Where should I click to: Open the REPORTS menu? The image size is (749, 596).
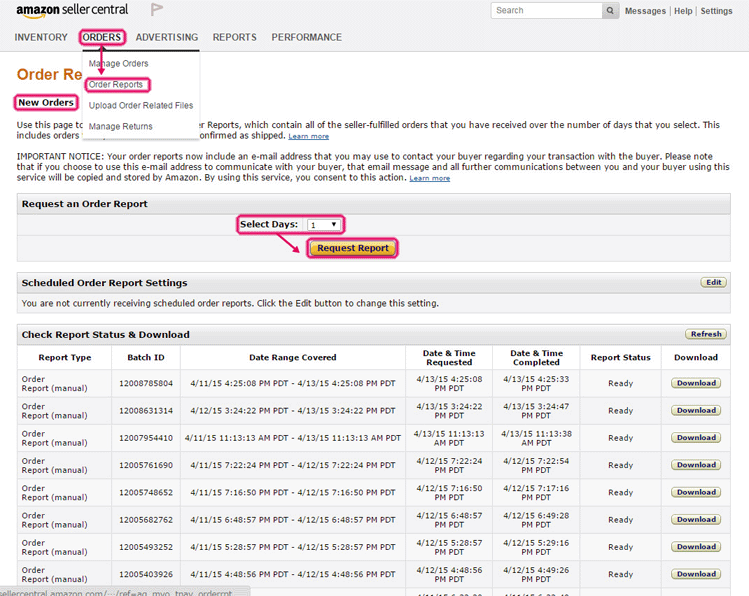click(x=235, y=37)
